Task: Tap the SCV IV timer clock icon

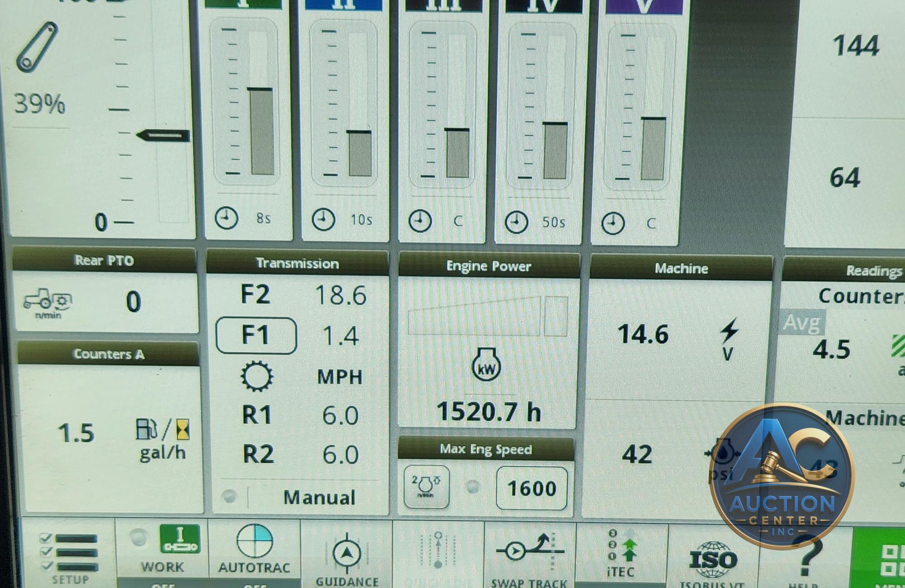Action: click(x=516, y=222)
